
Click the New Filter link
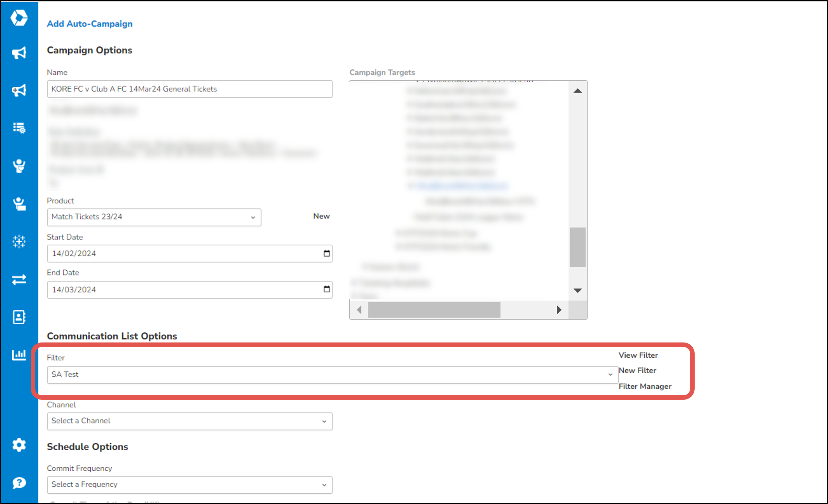point(637,370)
